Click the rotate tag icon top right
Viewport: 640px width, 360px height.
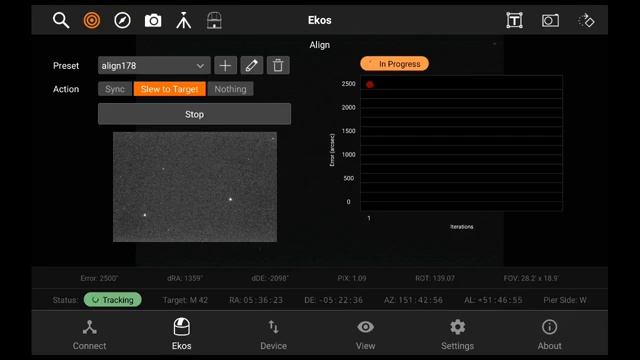pos(586,20)
